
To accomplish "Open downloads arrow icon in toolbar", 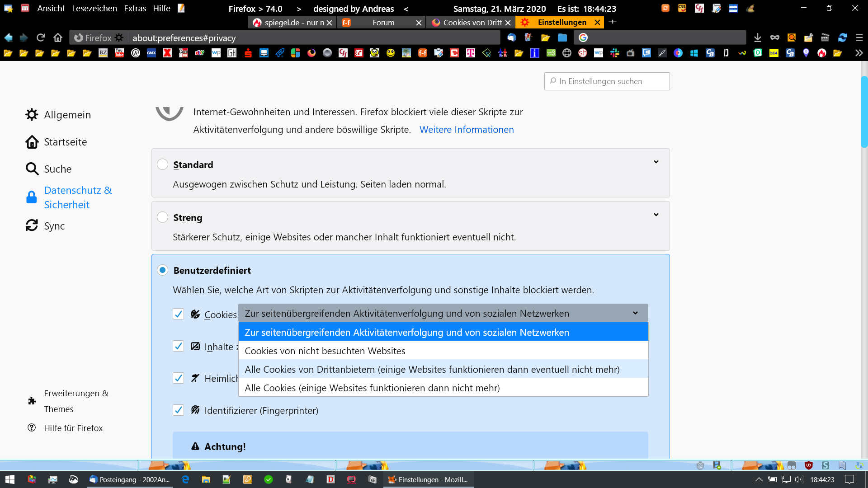I will click(758, 38).
